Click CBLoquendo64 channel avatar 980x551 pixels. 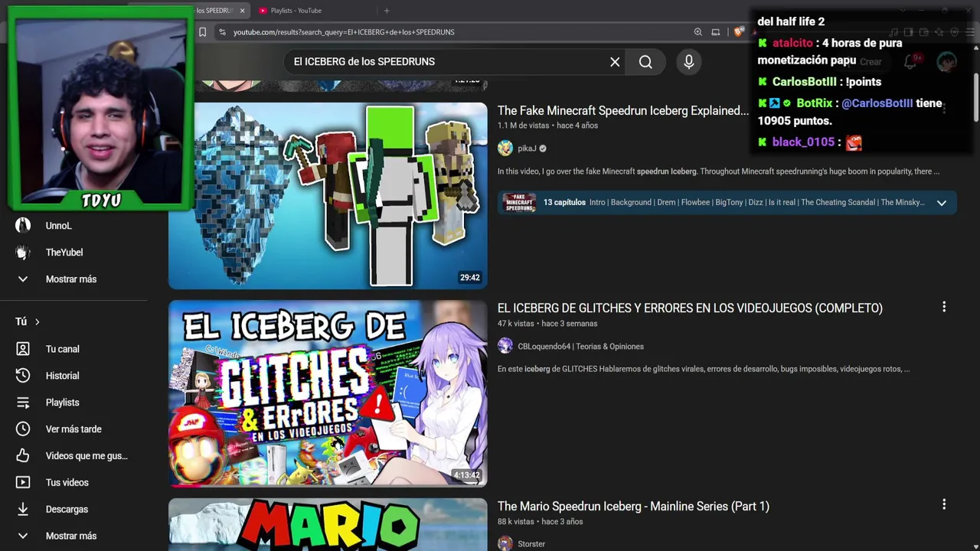pos(505,346)
